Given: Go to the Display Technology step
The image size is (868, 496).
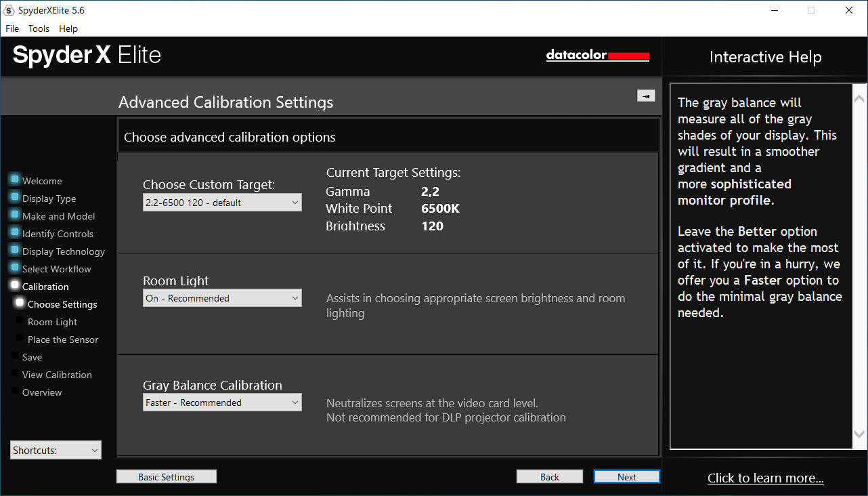Looking at the screenshot, I should [64, 251].
